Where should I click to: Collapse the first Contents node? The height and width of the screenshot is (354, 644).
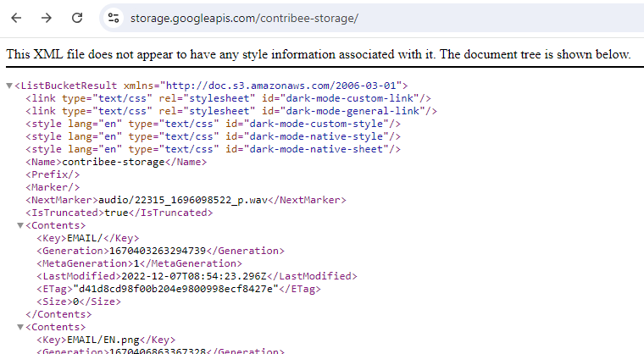pyautogui.click(x=20, y=225)
